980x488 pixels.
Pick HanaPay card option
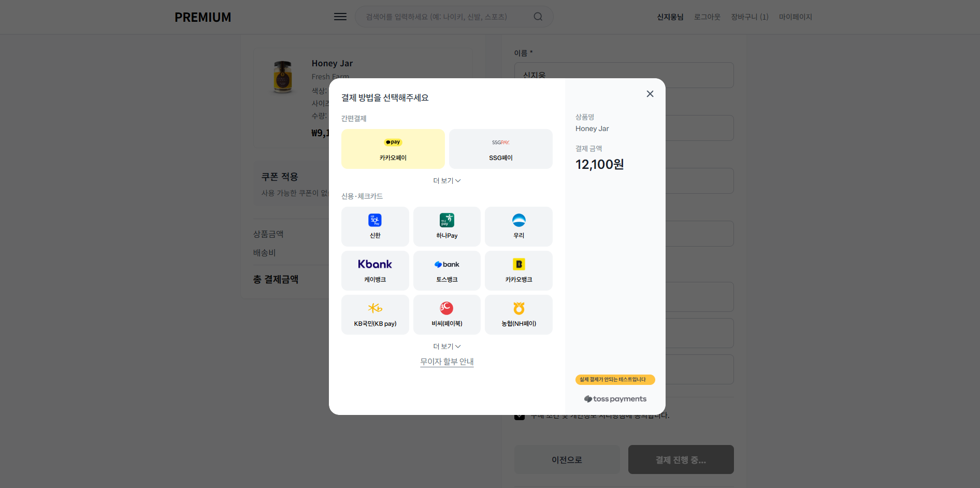[446, 226]
